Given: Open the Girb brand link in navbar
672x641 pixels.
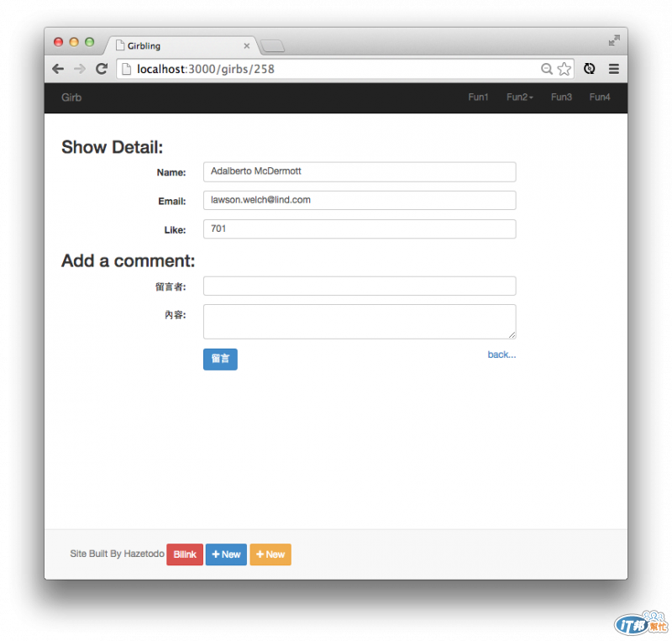Looking at the screenshot, I should 71,97.
